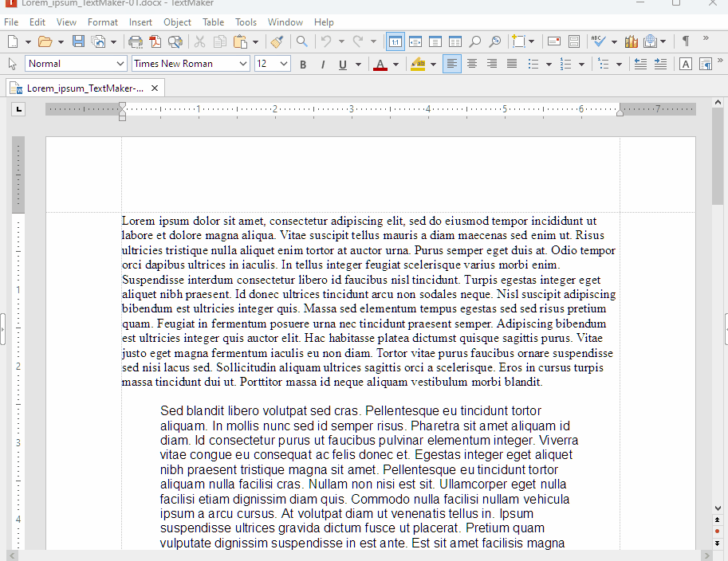This screenshot has width=728, height=561.
Task: Click the Increase Indent icon
Action: pyautogui.click(x=659, y=64)
